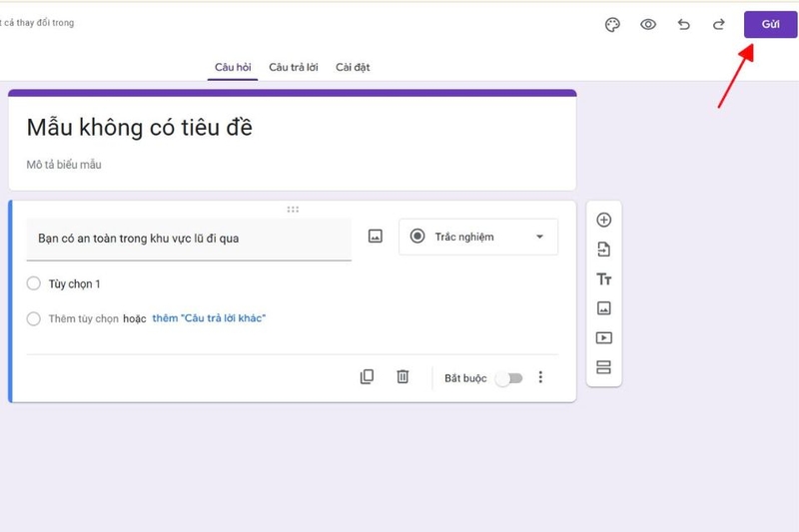The image size is (799, 532).
Task: Add an image from the sidebar toolbar
Action: (x=604, y=308)
